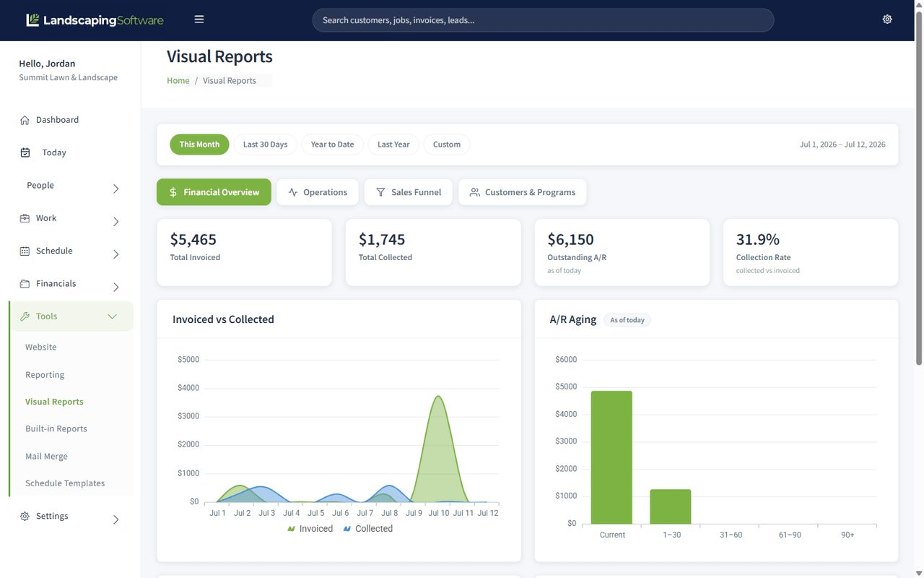Click the people icon on Customers & Programs

[x=474, y=192]
